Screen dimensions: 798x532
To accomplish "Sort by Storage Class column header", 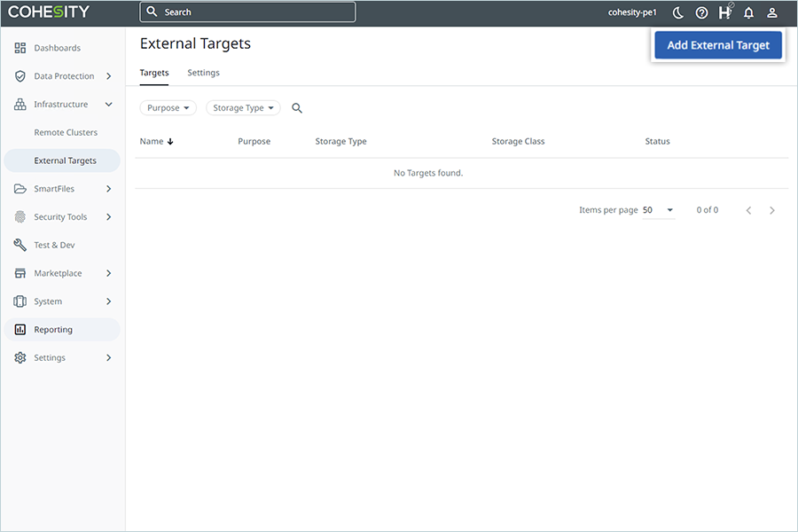I will [x=518, y=142].
